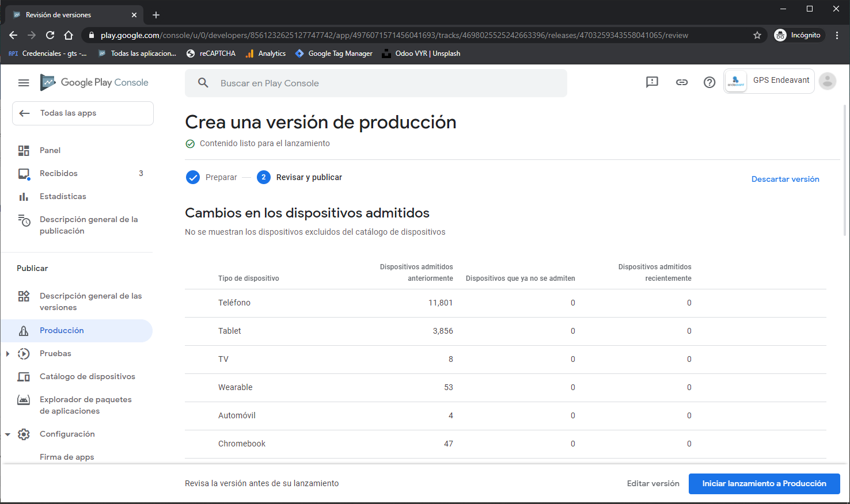Viewport: 850px width, 504px height.
Task: Click the feedback icon in header
Action: click(x=652, y=82)
